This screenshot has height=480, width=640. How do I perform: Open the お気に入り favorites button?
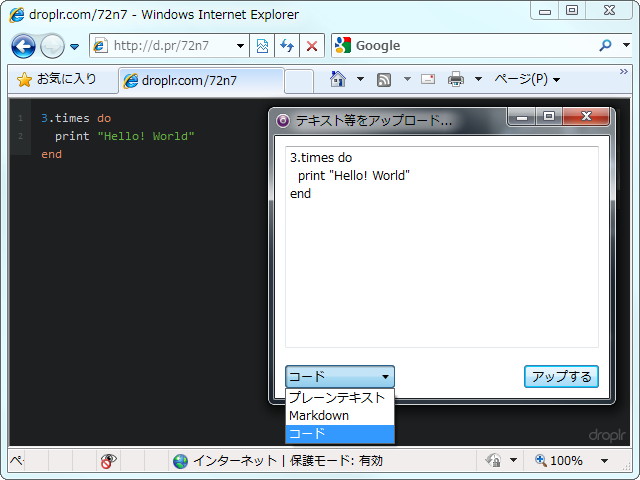pyautogui.click(x=57, y=79)
